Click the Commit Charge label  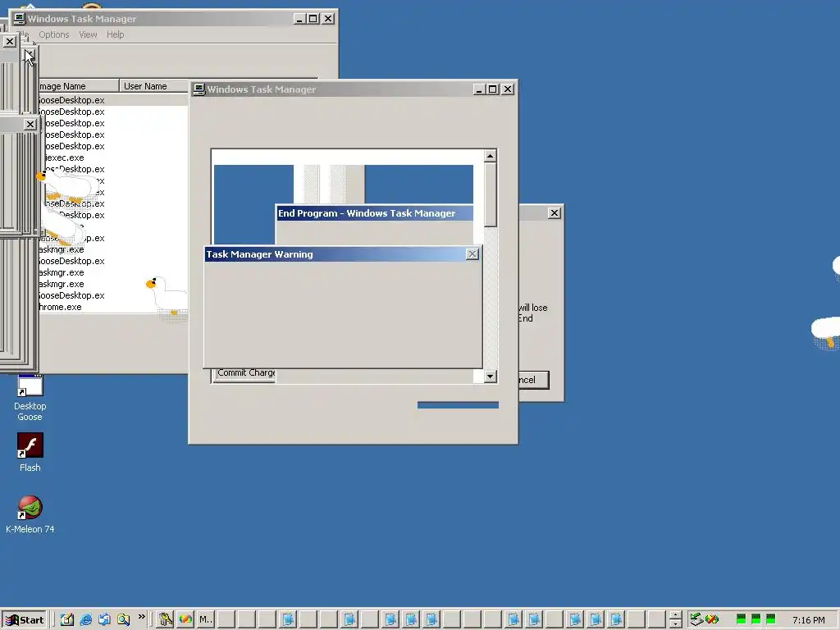246,373
